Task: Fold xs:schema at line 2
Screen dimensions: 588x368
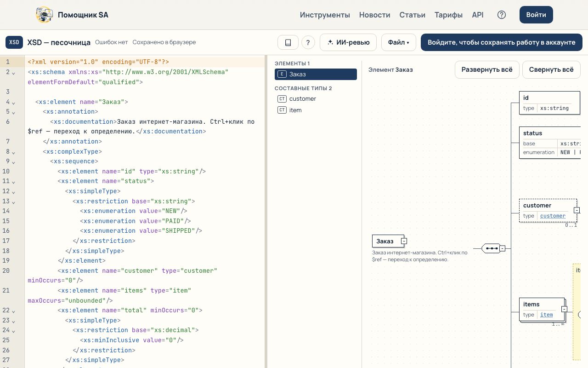Action: (x=13, y=73)
